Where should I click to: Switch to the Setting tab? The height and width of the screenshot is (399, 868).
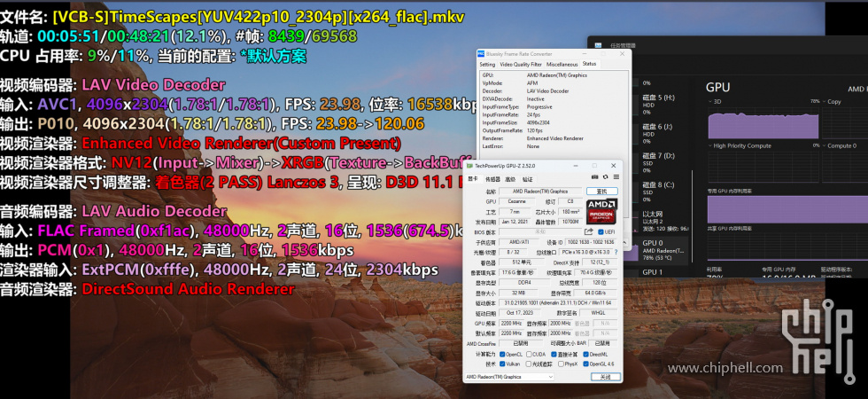tap(487, 64)
